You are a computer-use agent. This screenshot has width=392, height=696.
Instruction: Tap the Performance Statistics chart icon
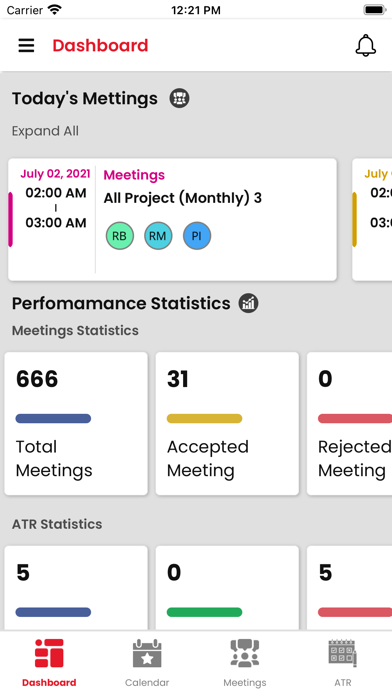[x=249, y=303]
